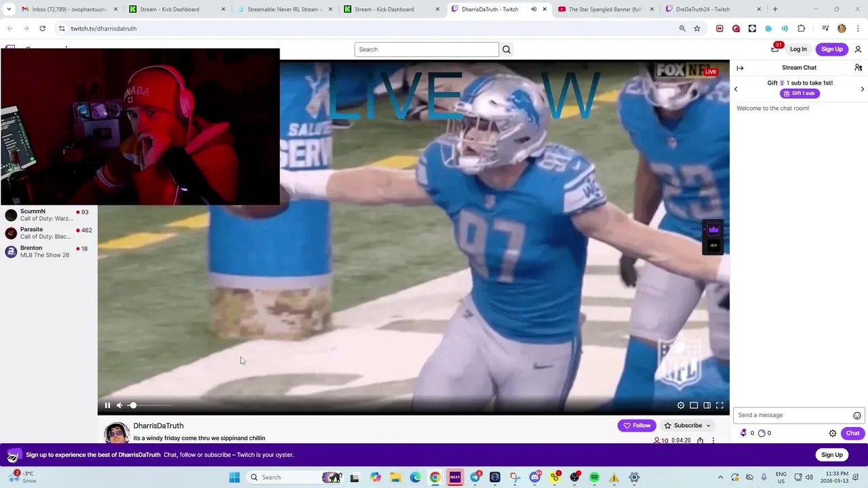Collapse the Stream Chat panel

[x=740, y=68]
